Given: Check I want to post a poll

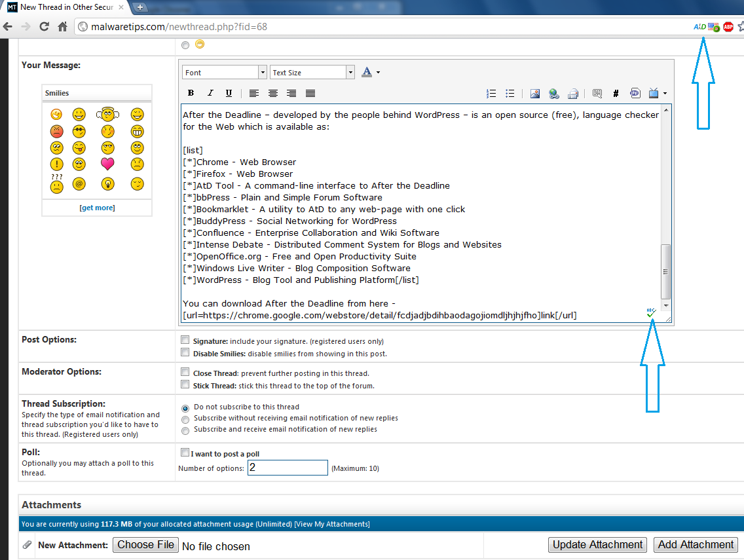Looking at the screenshot, I should 185,453.
